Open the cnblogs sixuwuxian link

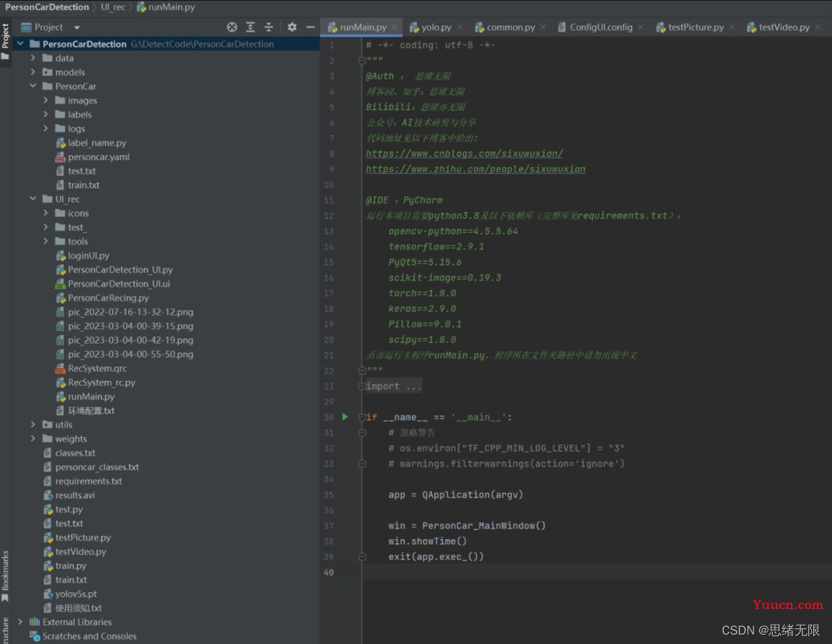tap(465, 153)
